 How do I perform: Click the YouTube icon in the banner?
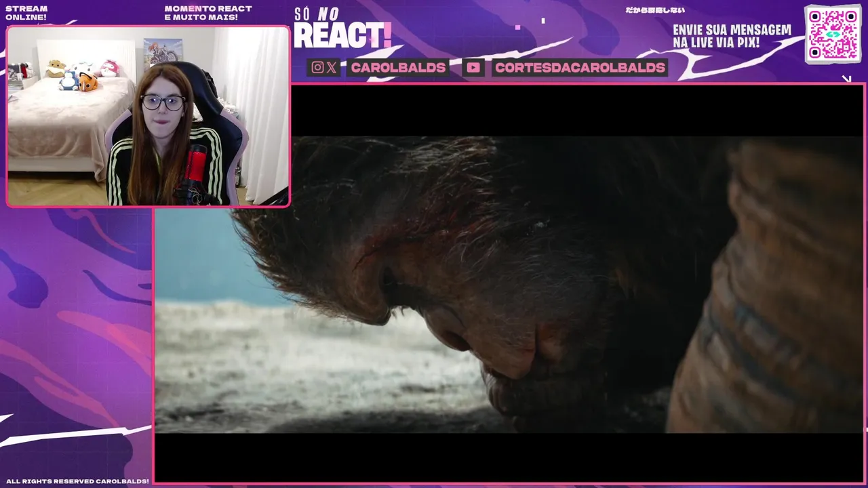(473, 67)
